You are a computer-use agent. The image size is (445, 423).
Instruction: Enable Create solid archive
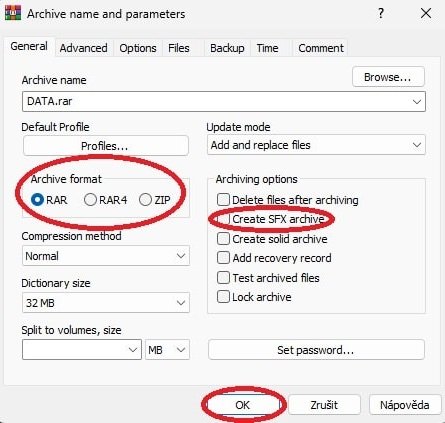point(223,239)
